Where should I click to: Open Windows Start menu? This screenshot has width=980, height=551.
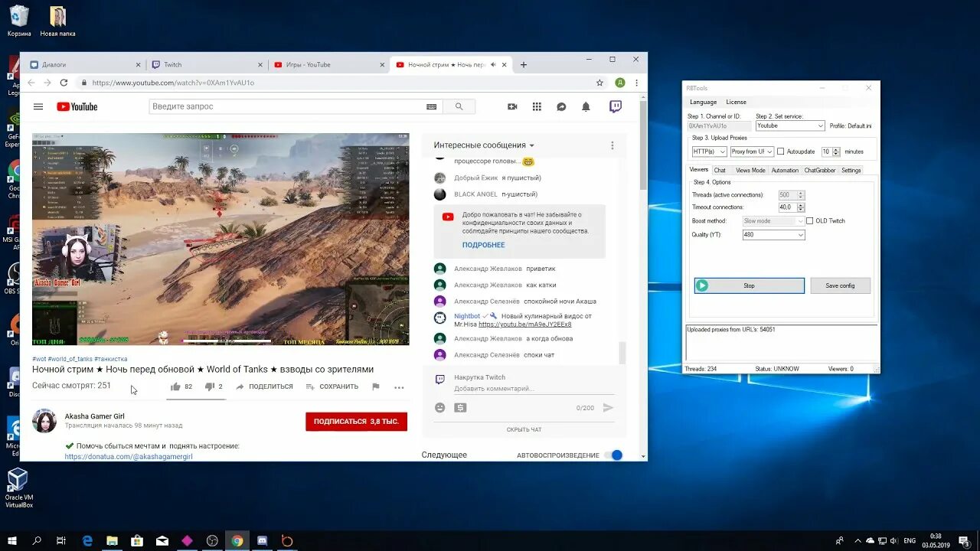point(12,540)
